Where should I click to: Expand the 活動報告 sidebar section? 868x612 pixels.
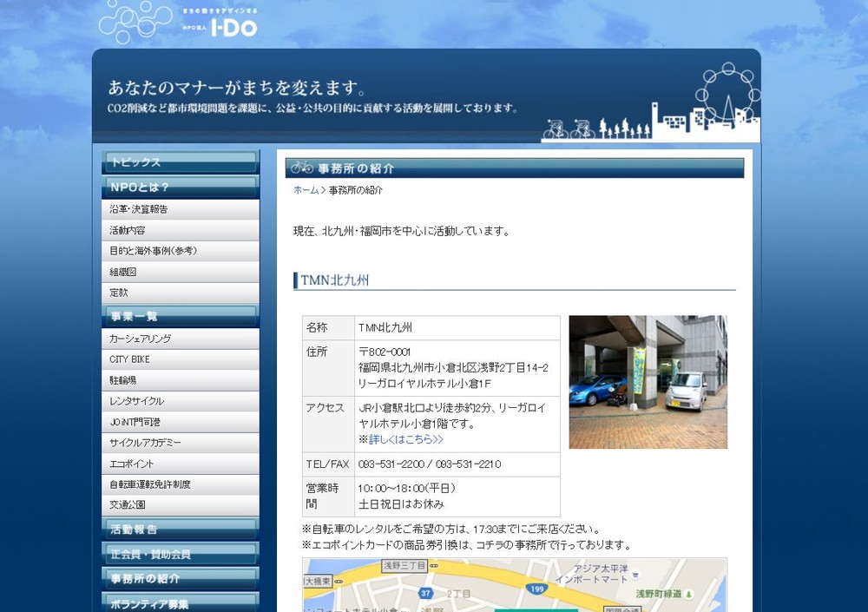click(x=180, y=529)
